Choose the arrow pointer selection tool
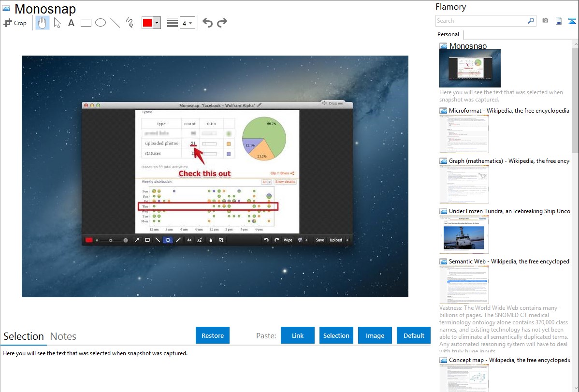Viewport: 579px width, 392px height. [57, 23]
